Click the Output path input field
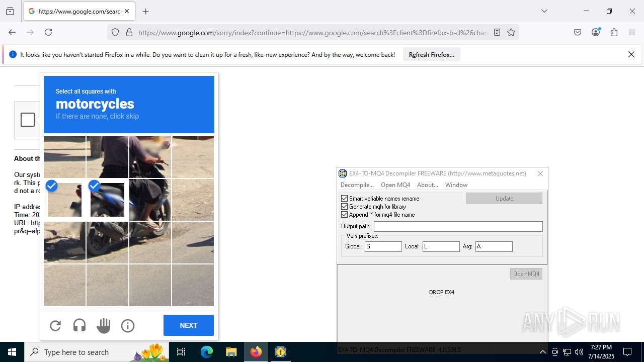 [x=458, y=226]
